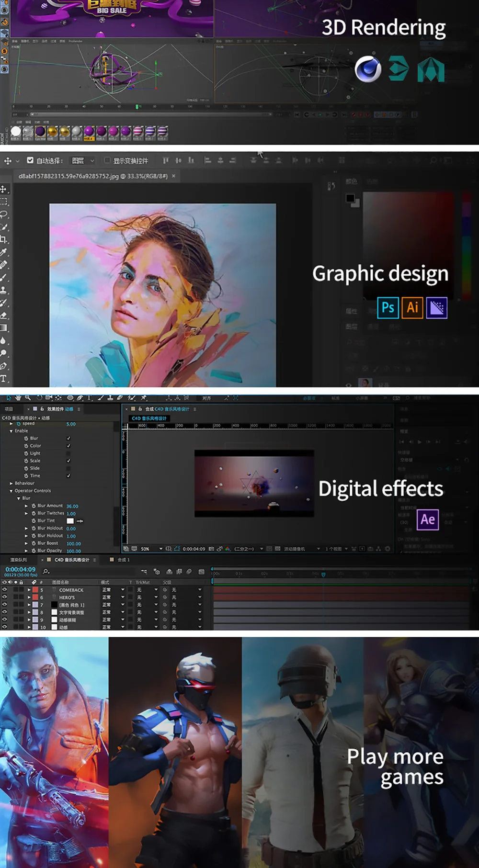
Task: Select the white material ball in Cinema 4D
Action: point(16,131)
